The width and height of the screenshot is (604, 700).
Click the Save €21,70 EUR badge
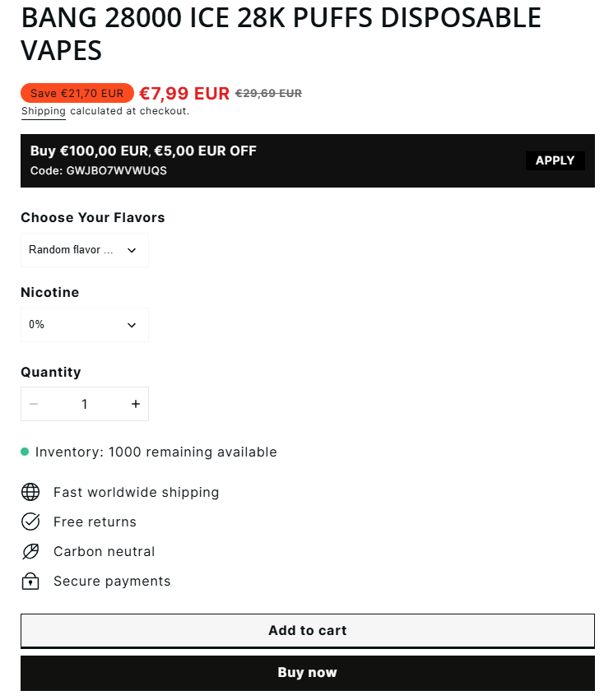pos(77,93)
